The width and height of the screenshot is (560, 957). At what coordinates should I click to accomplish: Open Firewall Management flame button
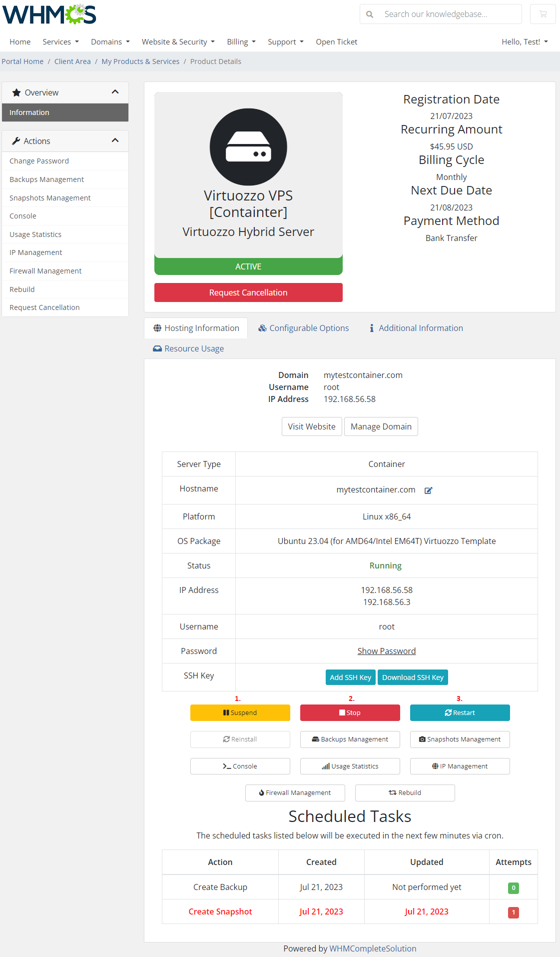tap(295, 793)
